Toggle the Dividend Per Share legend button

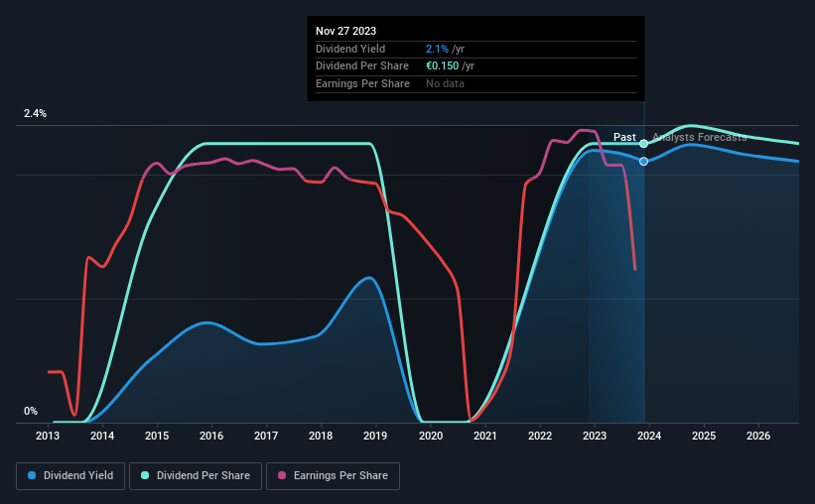(x=196, y=476)
